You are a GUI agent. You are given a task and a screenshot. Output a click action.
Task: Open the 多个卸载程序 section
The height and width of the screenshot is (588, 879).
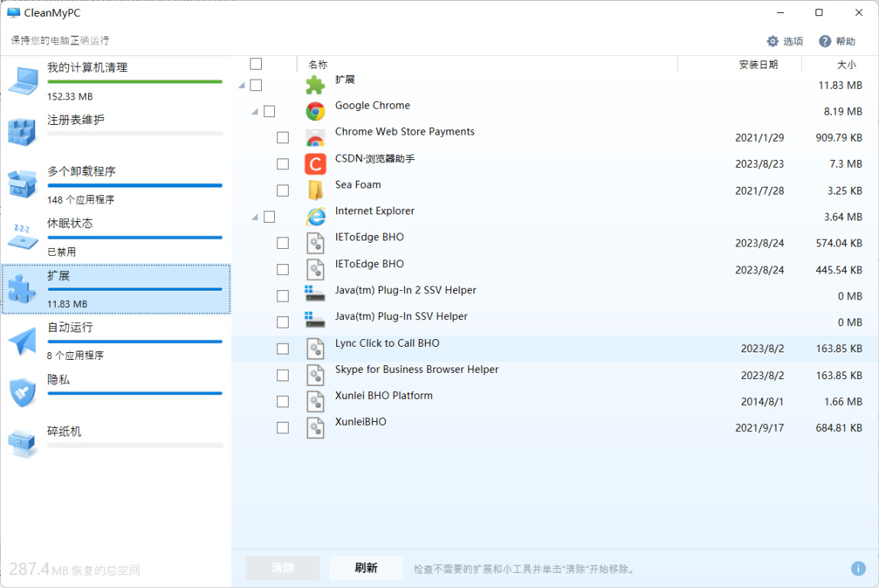(116, 184)
